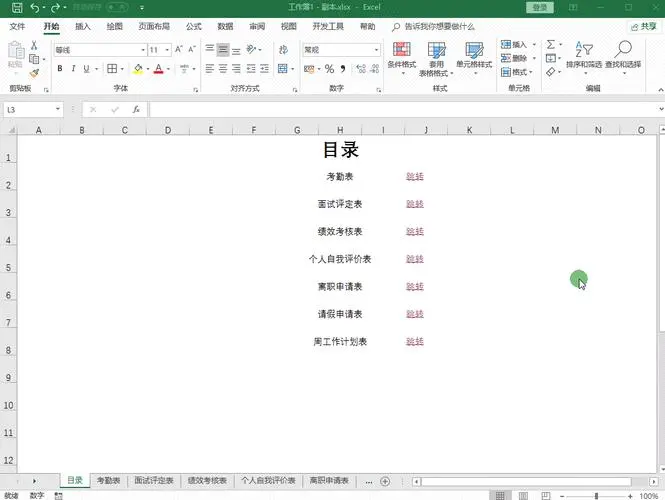This screenshot has width=665, height=500.
Task: Click the Undo arrow icon
Action: tap(35, 7)
